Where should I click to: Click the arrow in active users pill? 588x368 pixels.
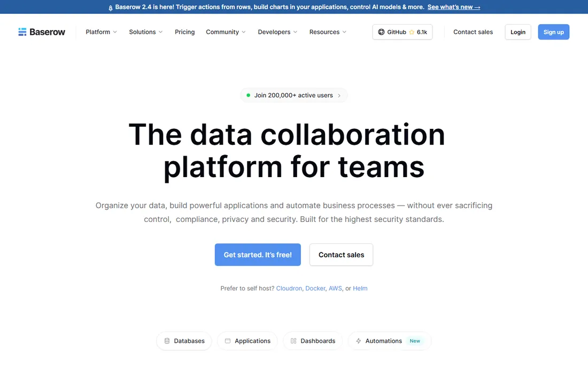click(x=339, y=96)
